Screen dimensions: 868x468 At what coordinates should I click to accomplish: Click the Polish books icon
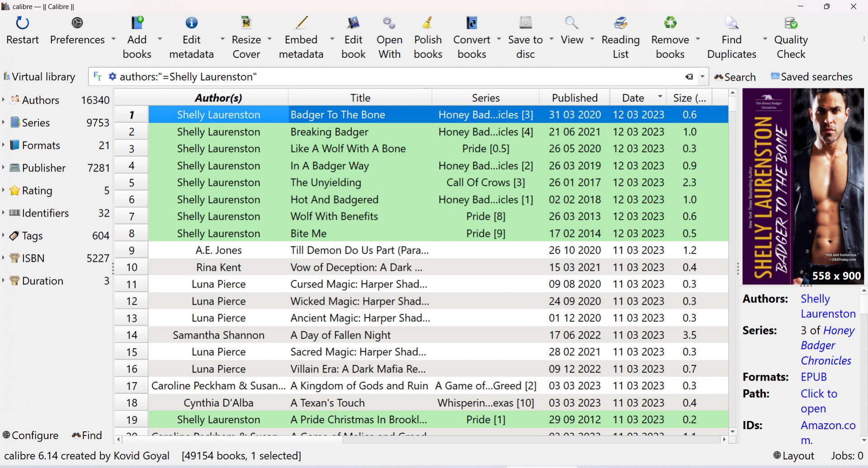pos(427,31)
